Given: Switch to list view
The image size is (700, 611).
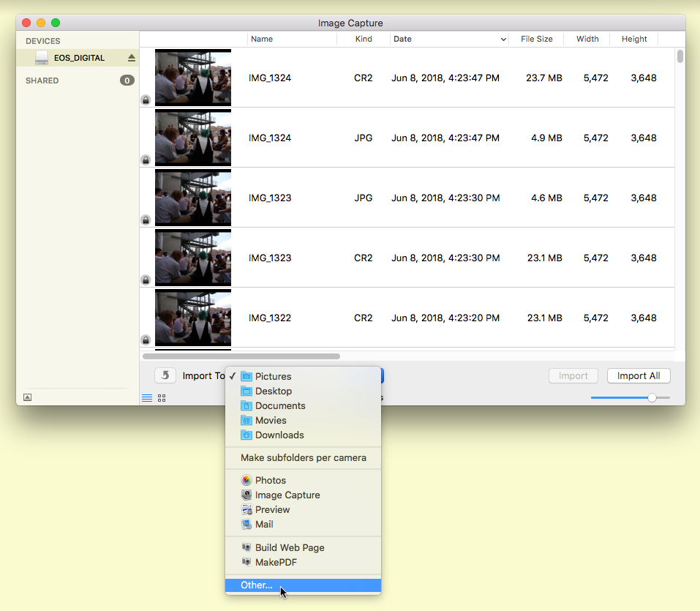Looking at the screenshot, I should pos(147,398).
